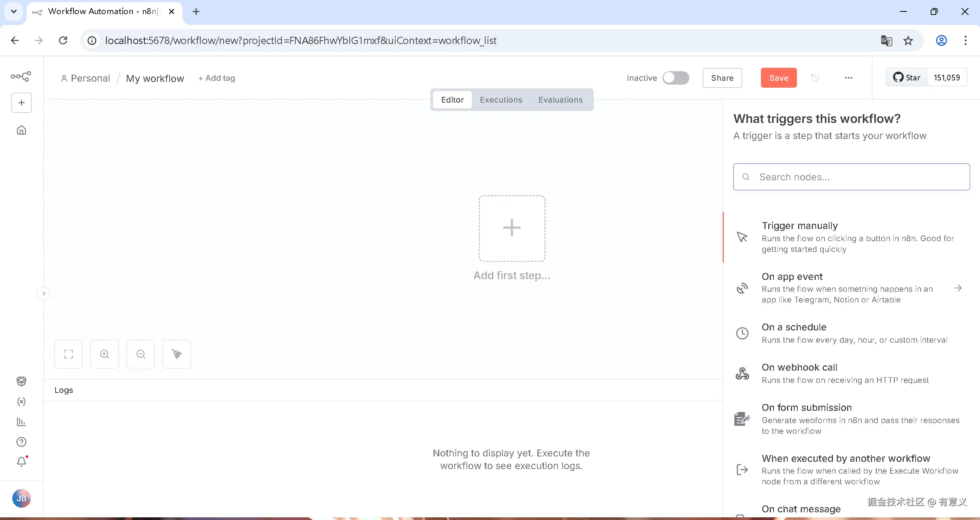Zoom out on the workflow canvas

tap(141, 354)
